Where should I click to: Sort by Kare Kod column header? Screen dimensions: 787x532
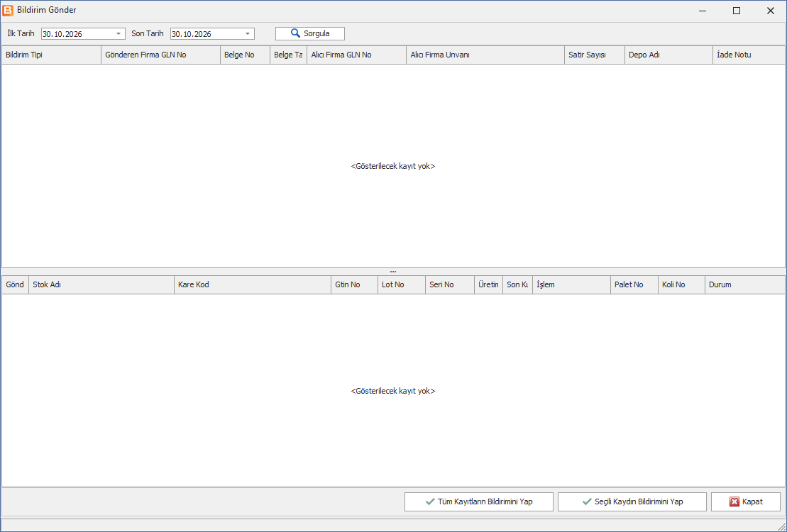coord(253,284)
